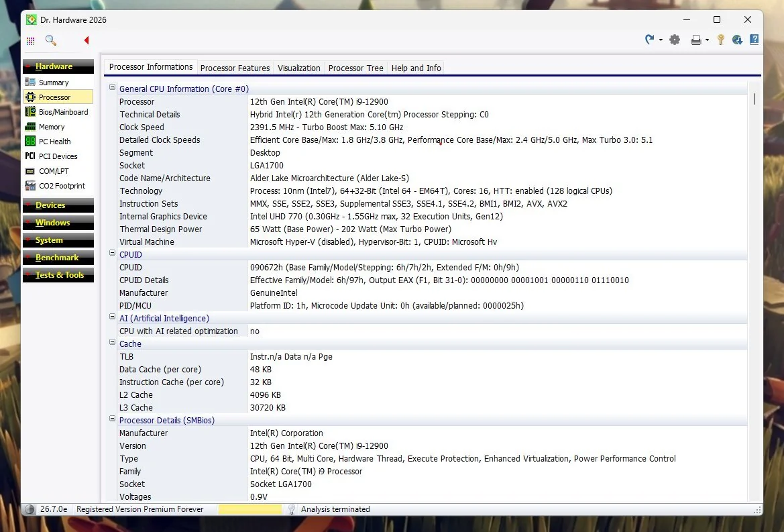Expand the Tests & Tools sidebar section
Viewport: 784px width, 532px height.
(58, 275)
